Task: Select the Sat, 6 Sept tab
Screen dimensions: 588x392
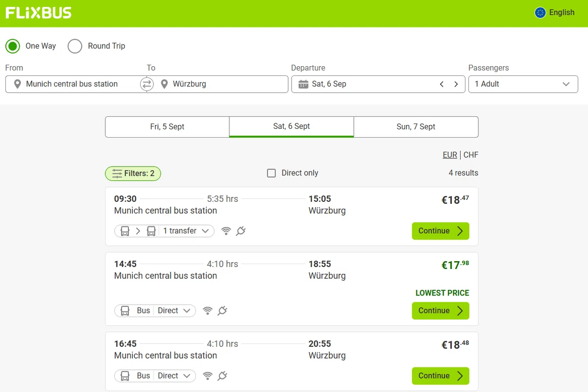Action: coord(292,127)
